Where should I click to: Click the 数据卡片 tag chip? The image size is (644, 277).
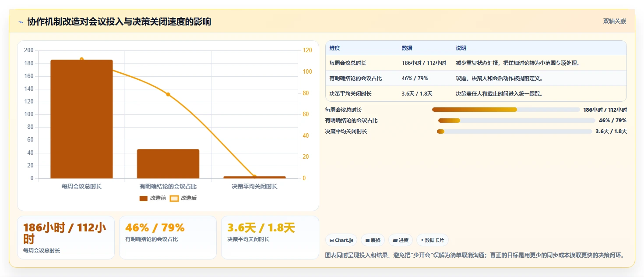point(433,240)
